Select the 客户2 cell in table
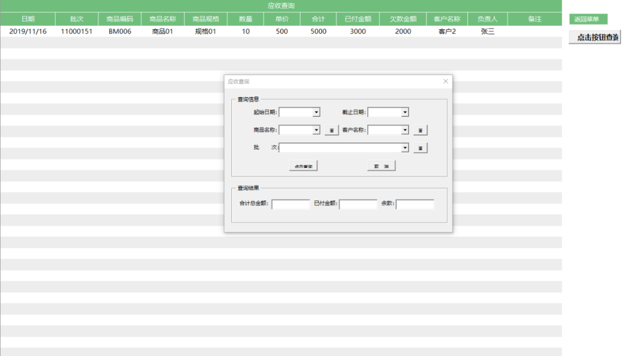 pos(447,31)
